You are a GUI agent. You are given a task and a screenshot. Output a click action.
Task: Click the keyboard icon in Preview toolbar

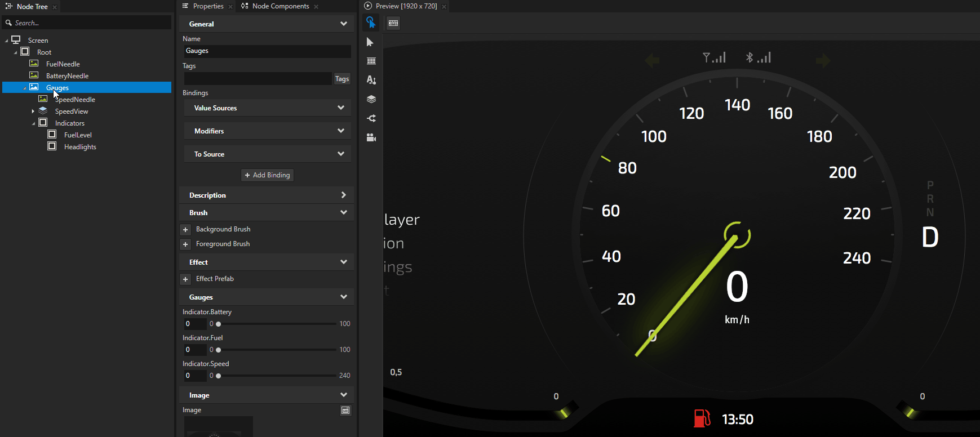[x=393, y=23]
